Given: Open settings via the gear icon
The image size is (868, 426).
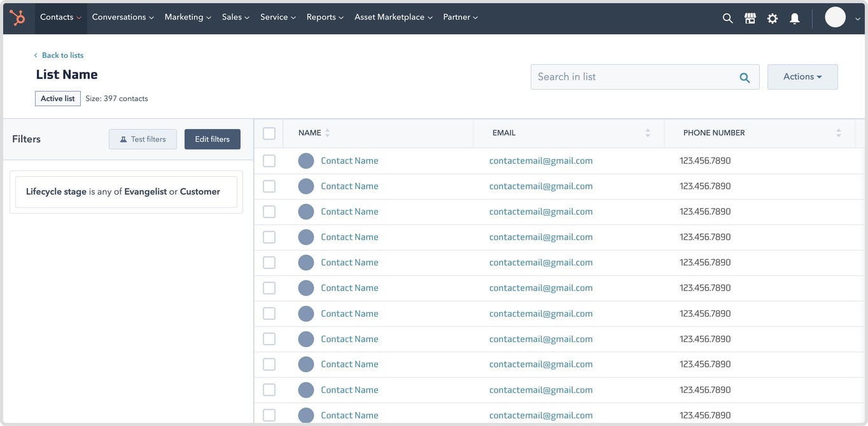Looking at the screenshot, I should tap(772, 18).
